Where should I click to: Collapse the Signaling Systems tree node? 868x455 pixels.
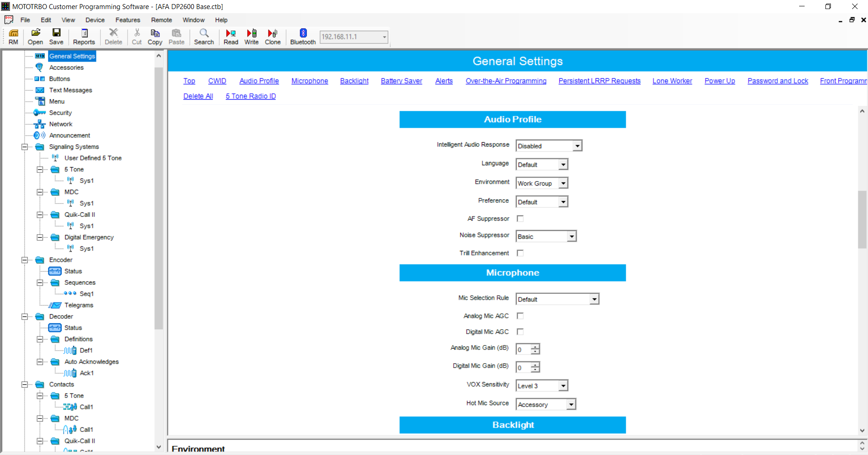[24, 147]
